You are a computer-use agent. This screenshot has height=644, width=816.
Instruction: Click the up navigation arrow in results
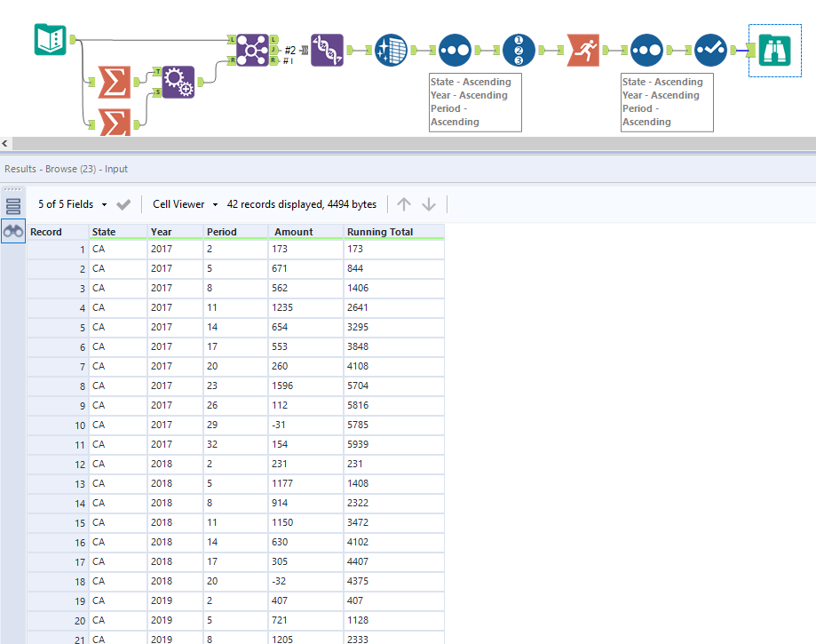click(x=404, y=203)
